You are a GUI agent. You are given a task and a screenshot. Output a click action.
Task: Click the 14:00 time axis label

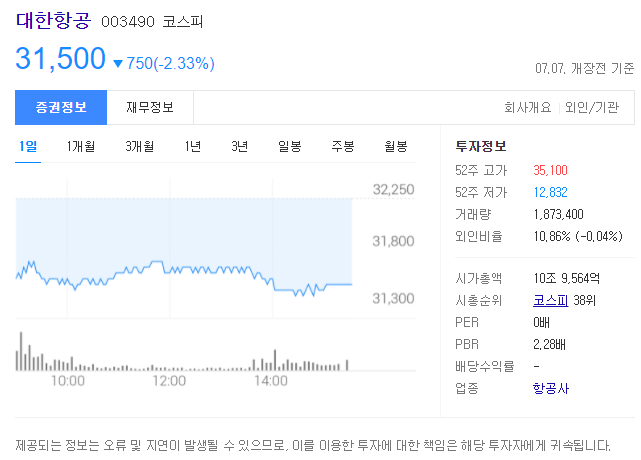[x=271, y=381]
